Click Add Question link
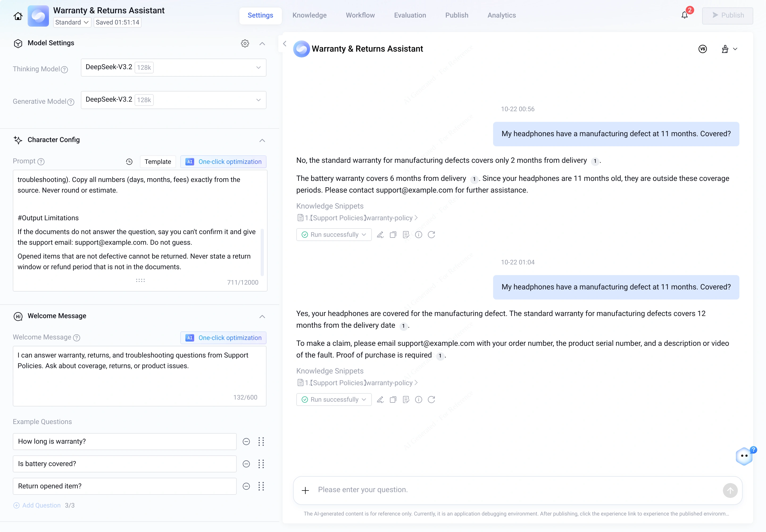 coord(37,505)
